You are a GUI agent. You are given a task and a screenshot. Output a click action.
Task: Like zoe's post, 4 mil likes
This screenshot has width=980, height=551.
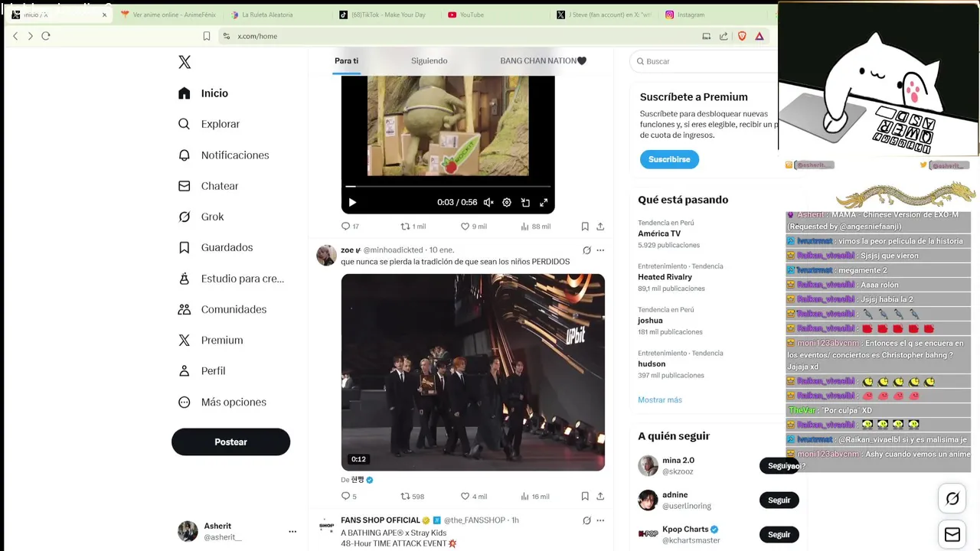pos(473,497)
